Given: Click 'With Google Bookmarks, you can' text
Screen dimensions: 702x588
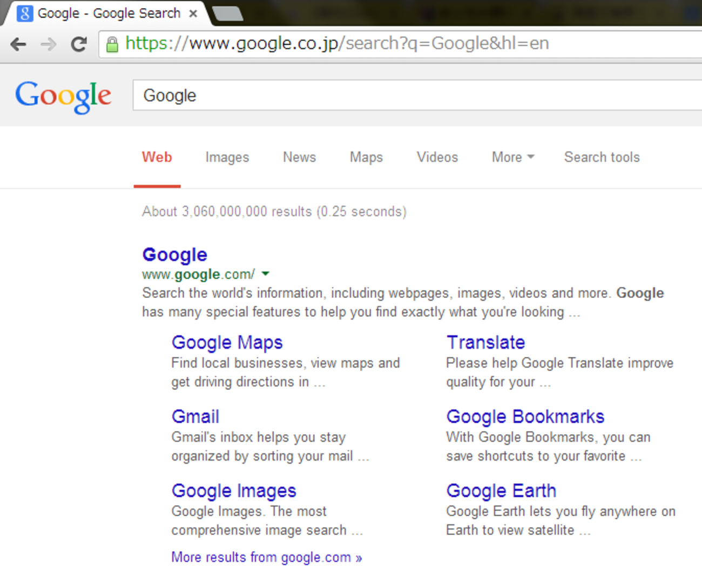Looking at the screenshot, I should [x=549, y=437].
